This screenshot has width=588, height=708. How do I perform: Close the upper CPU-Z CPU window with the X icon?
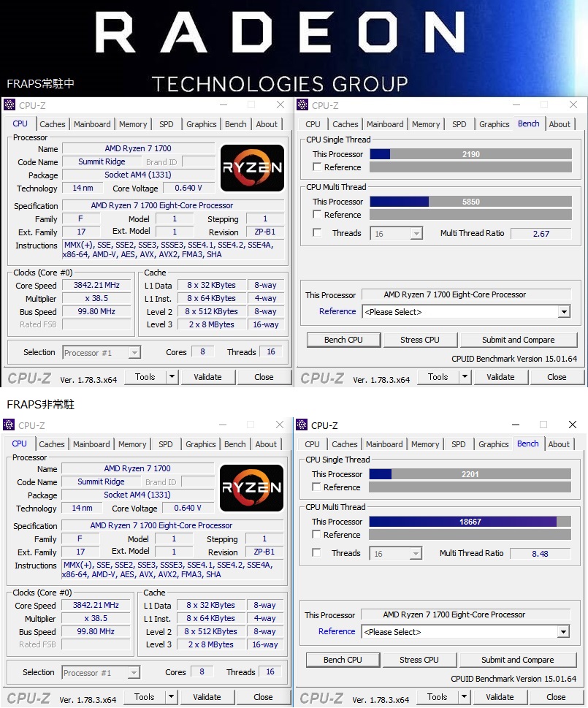click(280, 105)
